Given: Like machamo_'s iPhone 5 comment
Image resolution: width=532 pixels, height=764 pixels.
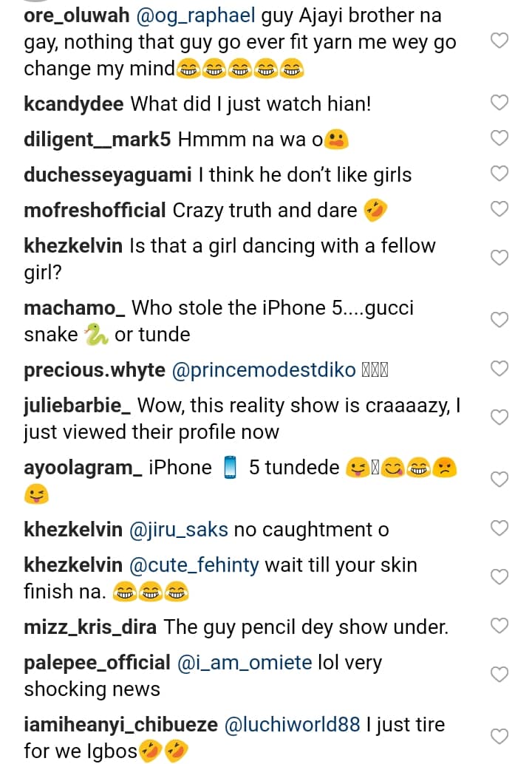Looking at the screenshot, I should click(x=499, y=320).
